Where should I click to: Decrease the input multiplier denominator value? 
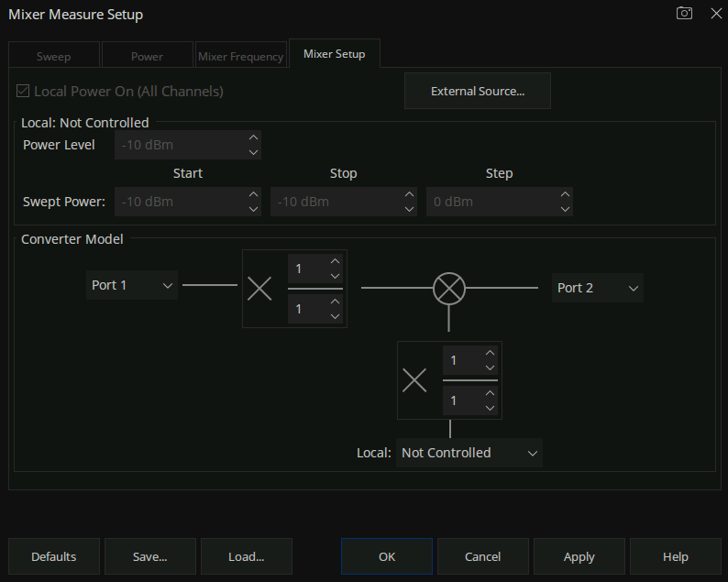coord(335,316)
